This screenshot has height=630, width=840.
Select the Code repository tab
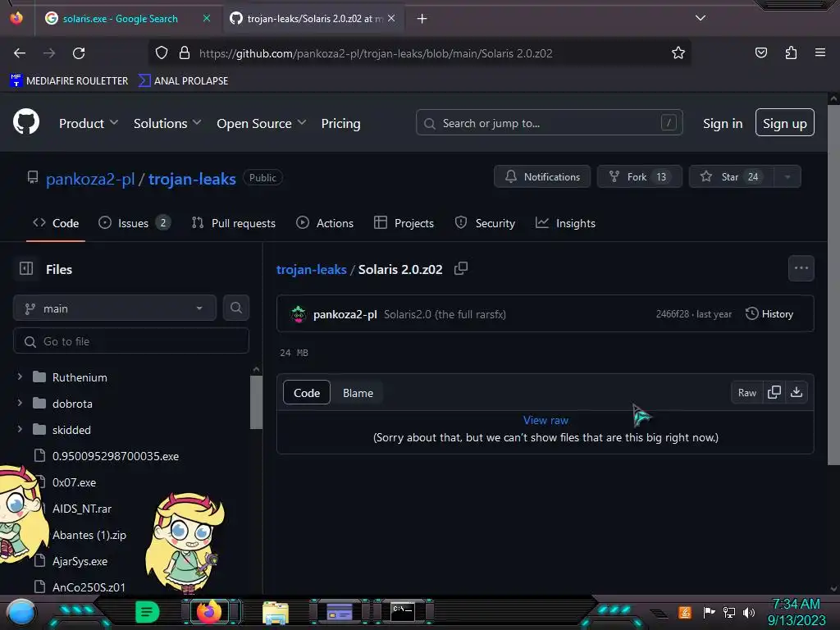click(x=56, y=223)
